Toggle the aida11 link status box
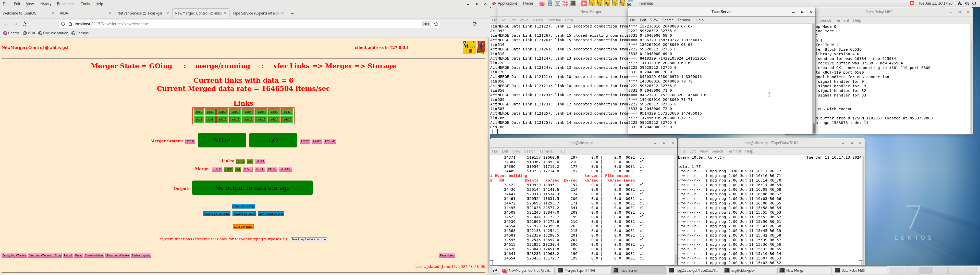The height and width of the screenshot is (275, 980). coord(236,120)
